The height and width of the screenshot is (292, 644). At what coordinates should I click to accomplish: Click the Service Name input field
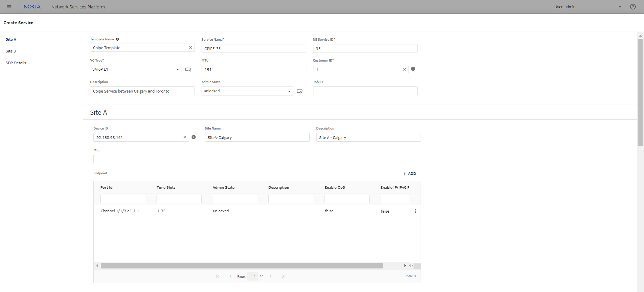(x=254, y=48)
